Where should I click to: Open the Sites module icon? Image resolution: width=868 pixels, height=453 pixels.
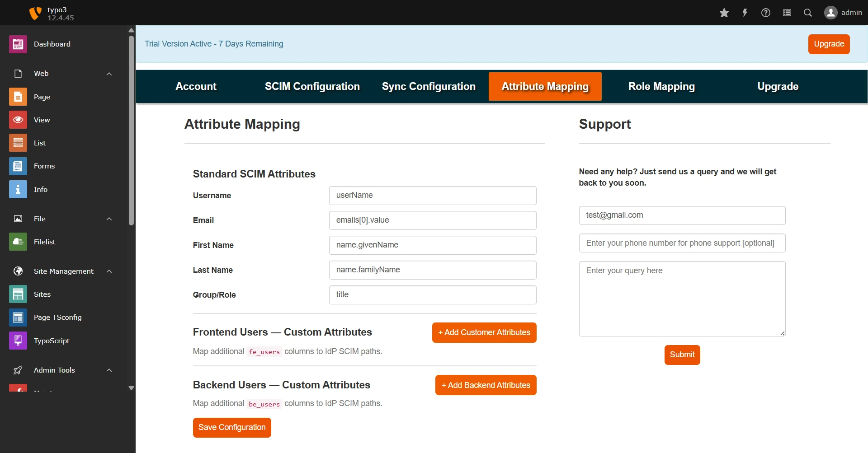pos(18,294)
